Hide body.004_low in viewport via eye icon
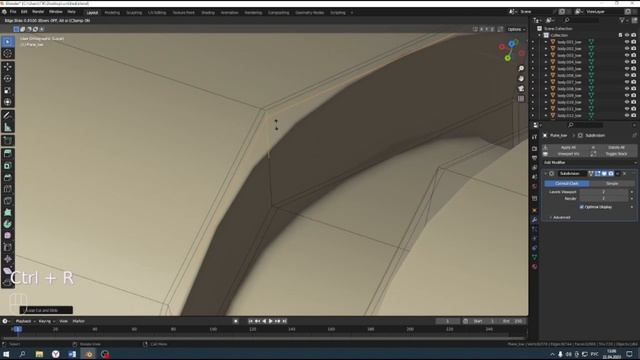The image size is (640, 360). 627,62
